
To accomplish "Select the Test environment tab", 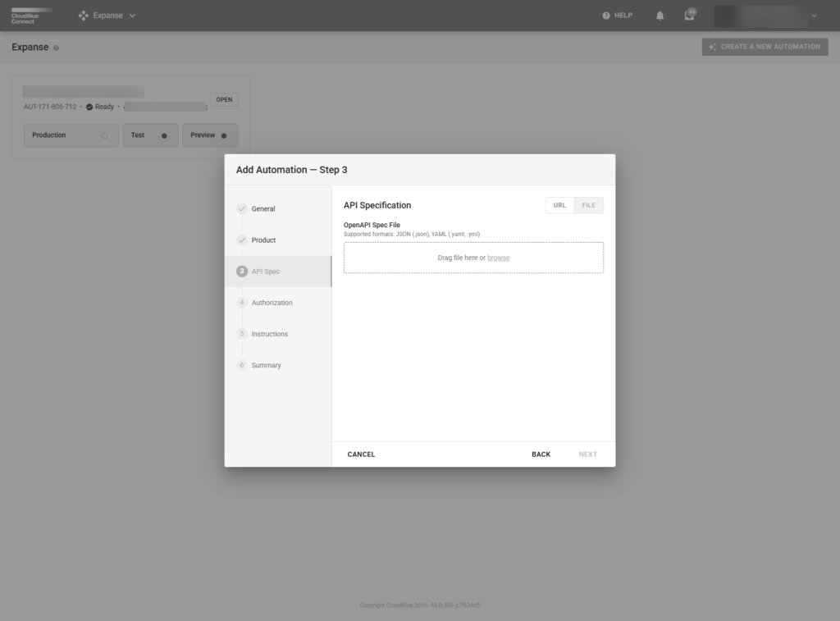I will click(150, 135).
